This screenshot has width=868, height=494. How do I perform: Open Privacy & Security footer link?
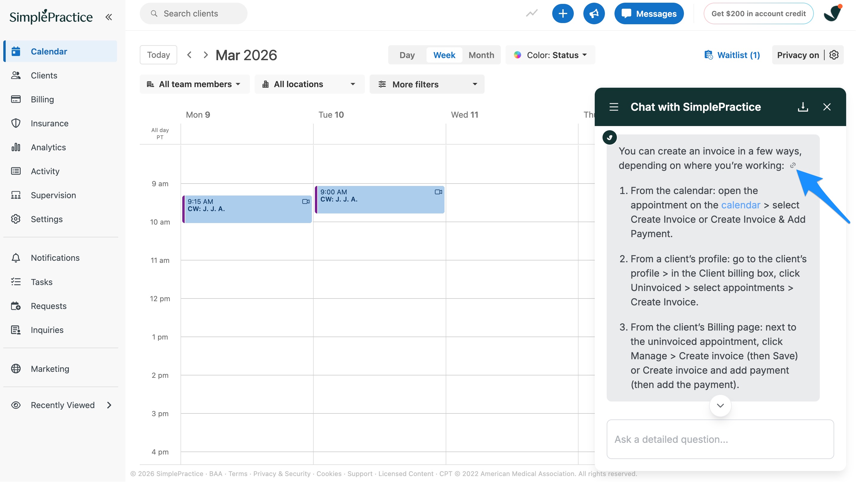point(282,474)
